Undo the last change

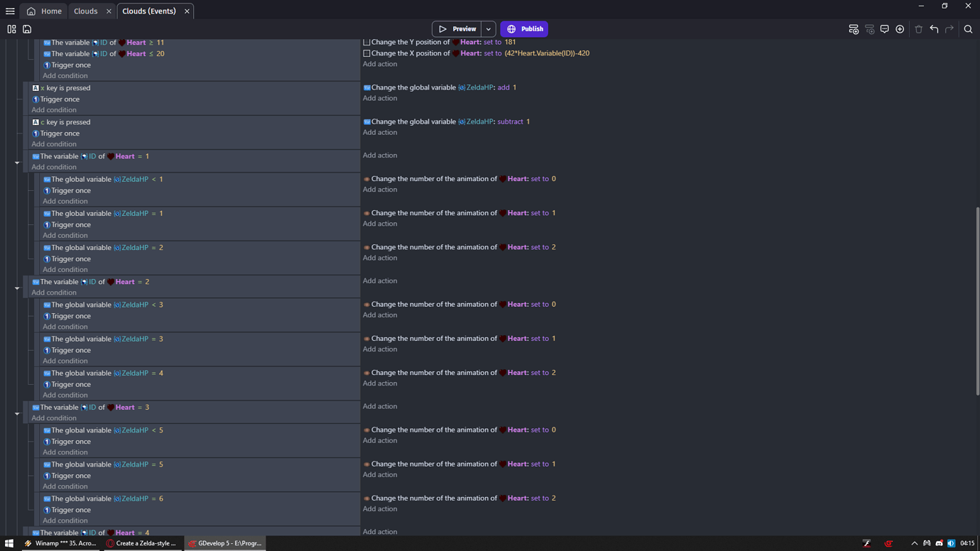tap(935, 29)
